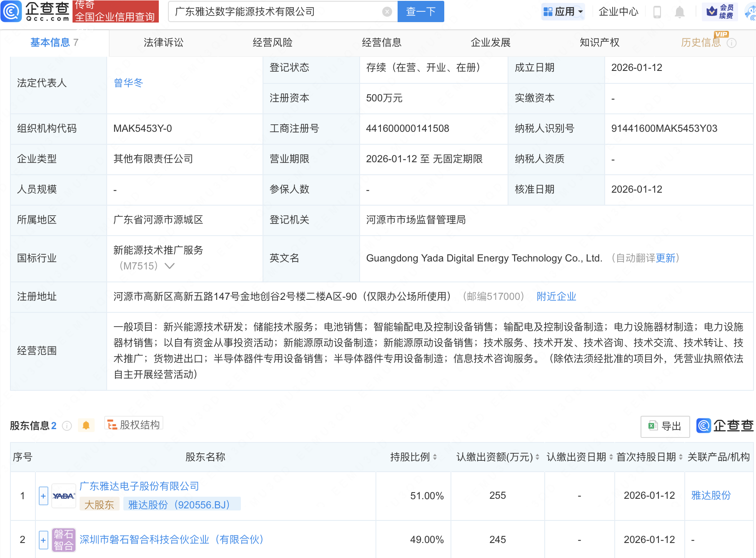
Task: Open notifications via the top bell icon
Action: click(679, 12)
